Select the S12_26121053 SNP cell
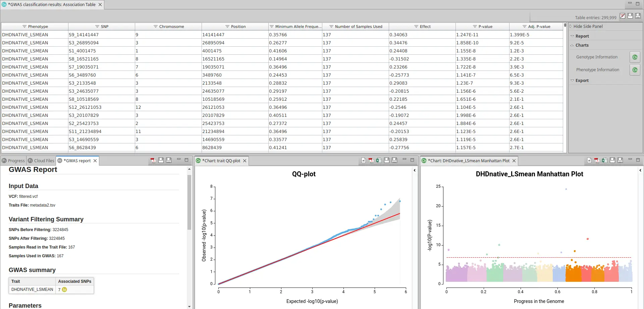 (x=102, y=107)
